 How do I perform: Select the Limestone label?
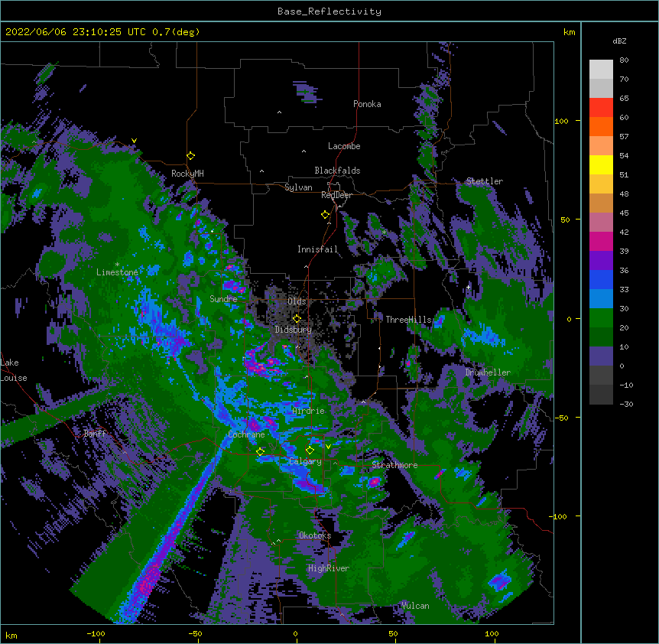click(117, 272)
